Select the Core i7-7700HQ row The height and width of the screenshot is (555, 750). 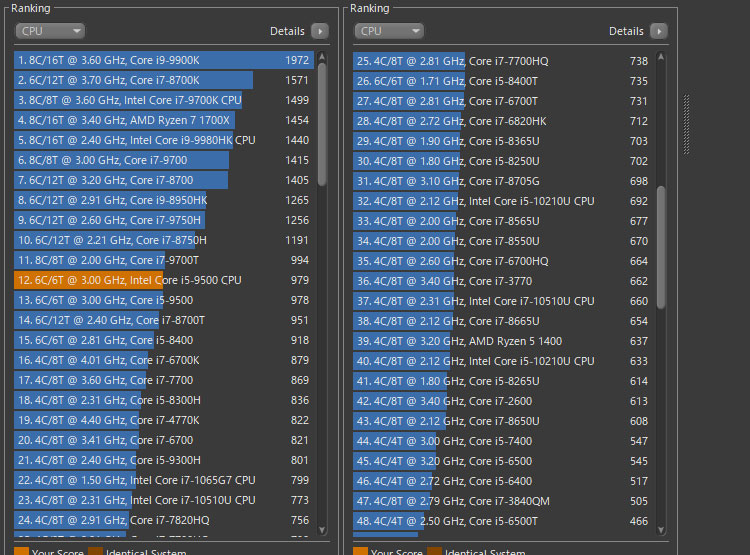503,61
